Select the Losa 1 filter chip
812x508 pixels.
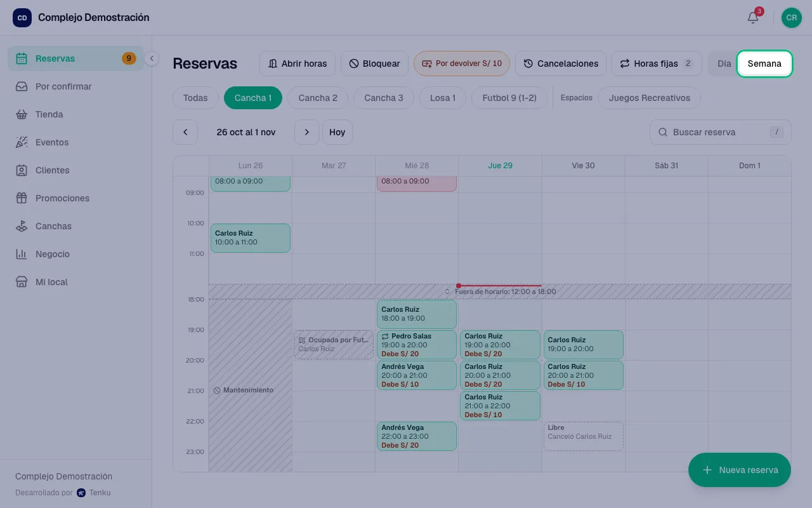click(443, 98)
